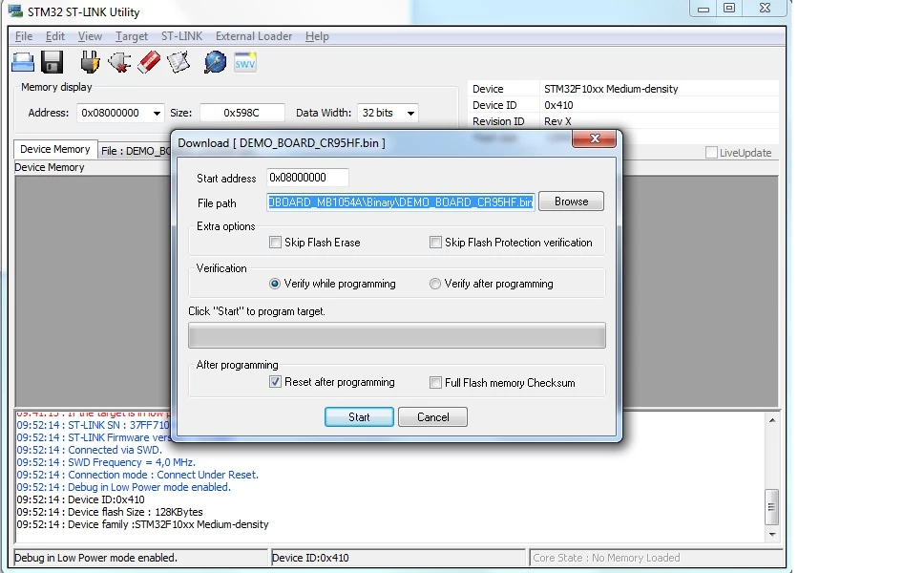Click the Save file floppy icon
This screenshot has width=924, height=573.
point(52,62)
